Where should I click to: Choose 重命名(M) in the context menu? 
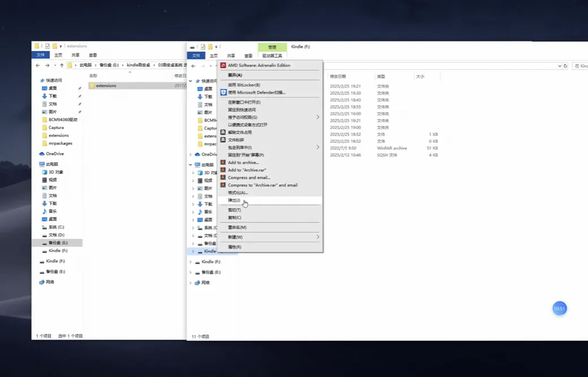tap(270, 227)
